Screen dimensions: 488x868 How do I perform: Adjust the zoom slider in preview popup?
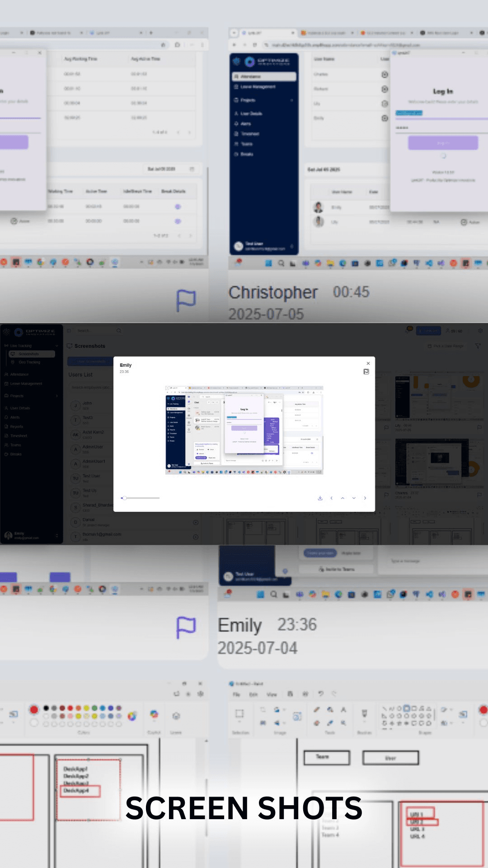[124, 498]
